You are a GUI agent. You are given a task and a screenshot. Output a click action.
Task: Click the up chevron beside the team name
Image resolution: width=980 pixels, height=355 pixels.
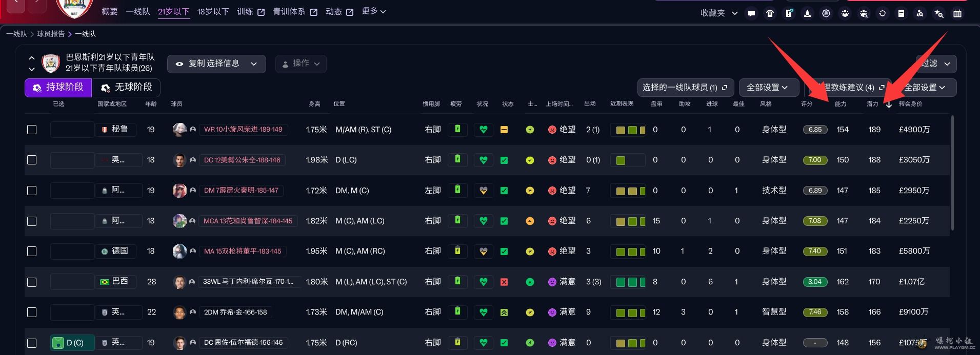point(32,58)
